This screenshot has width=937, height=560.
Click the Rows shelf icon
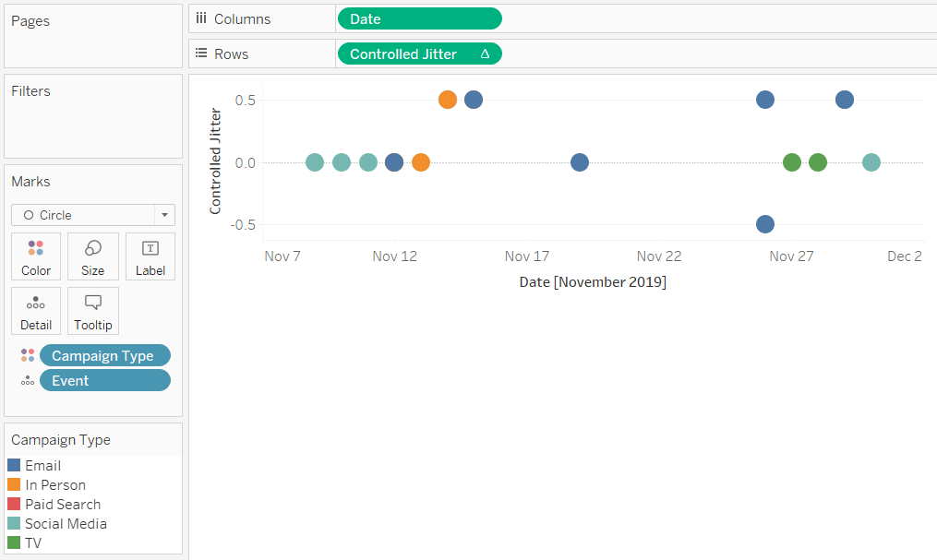[x=201, y=54]
